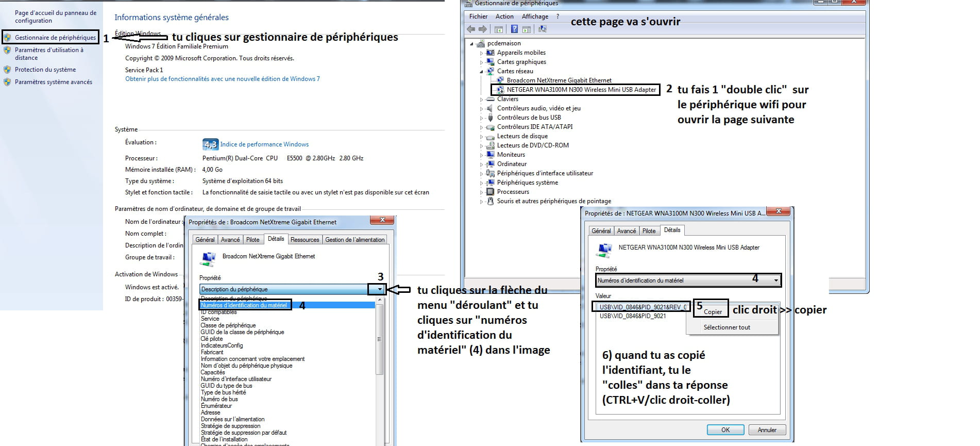This screenshot has width=980, height=446.
Task: Click Annuler in the NETGEAR properties dialog
Action: 767,430
